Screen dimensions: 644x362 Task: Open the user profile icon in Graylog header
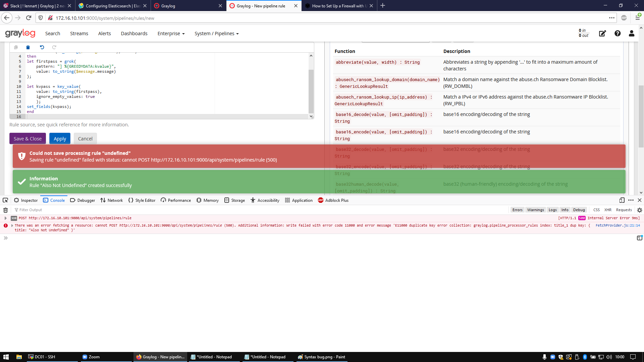(632, 34)
